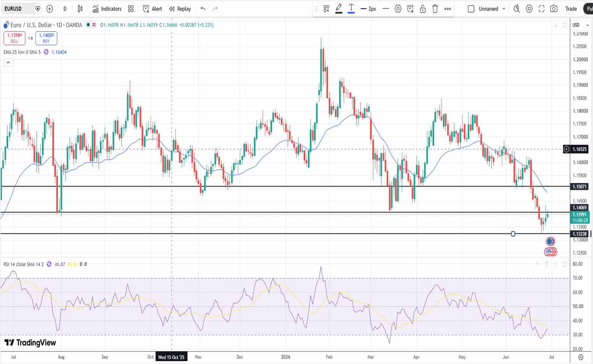The width and height of the screenshot is (593, 364).
Task: Create a new Alert
Action: pyautogui.click(x=152, y=8)
